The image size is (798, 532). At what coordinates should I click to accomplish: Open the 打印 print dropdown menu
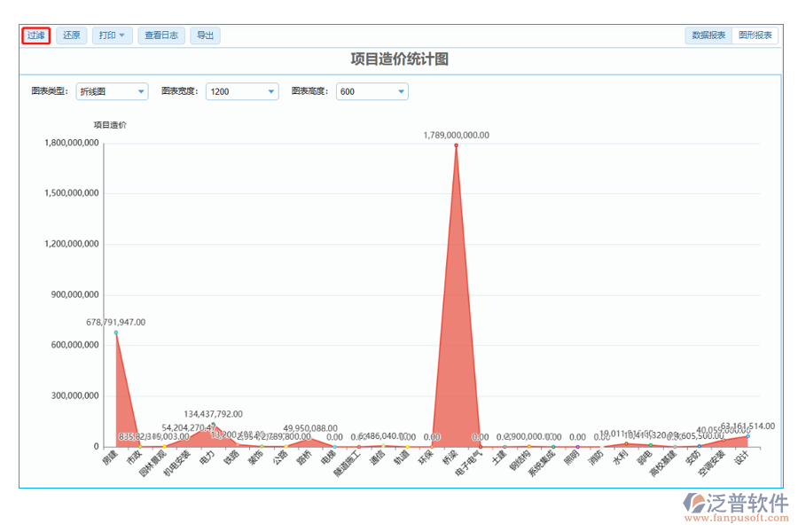(x=112, y=35)
